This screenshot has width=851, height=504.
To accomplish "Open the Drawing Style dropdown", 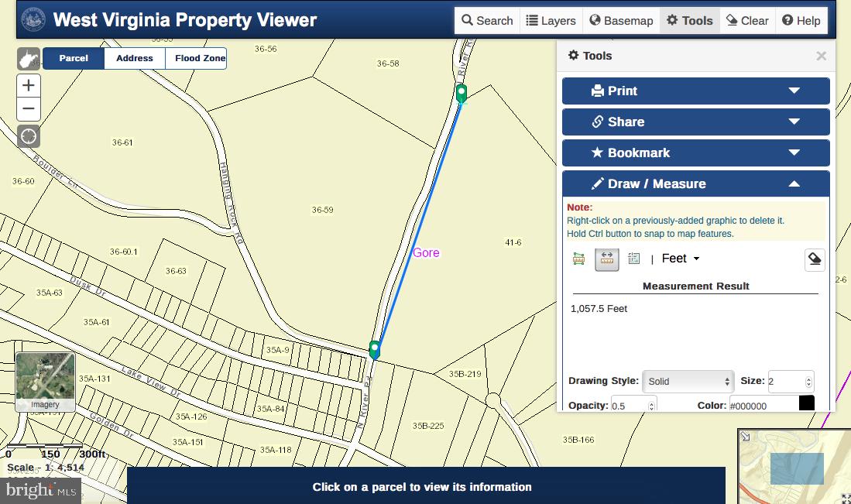I will click(688, 382).
